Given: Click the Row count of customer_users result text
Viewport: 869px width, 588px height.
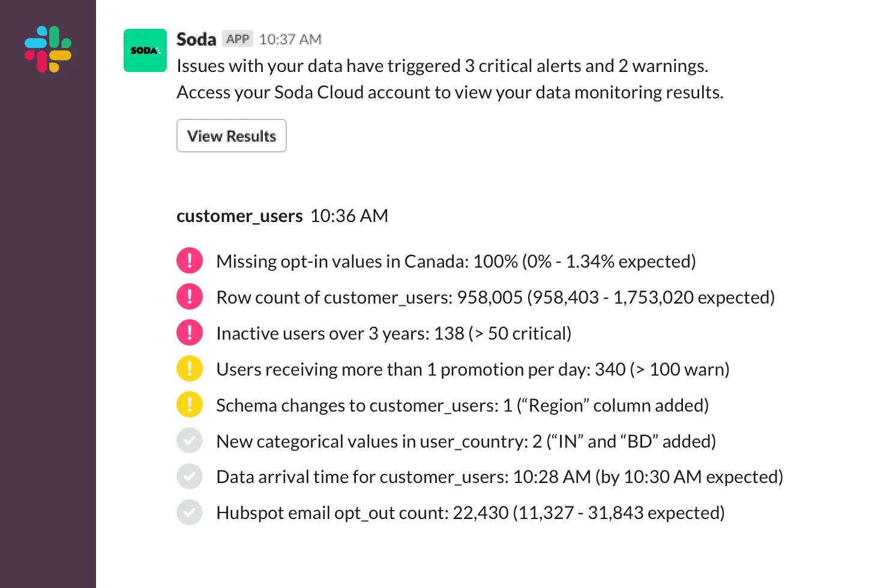Looking at the screenshot, I should [496, 298].
